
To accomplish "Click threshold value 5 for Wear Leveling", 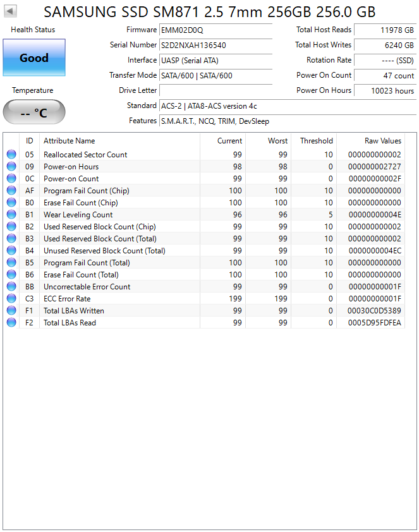I will point(331,215).
